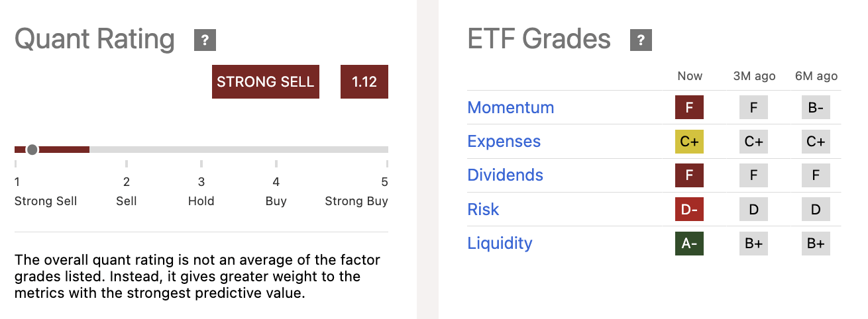
Task: Open the Risk grade link
Action: click(x=483, y=210)
